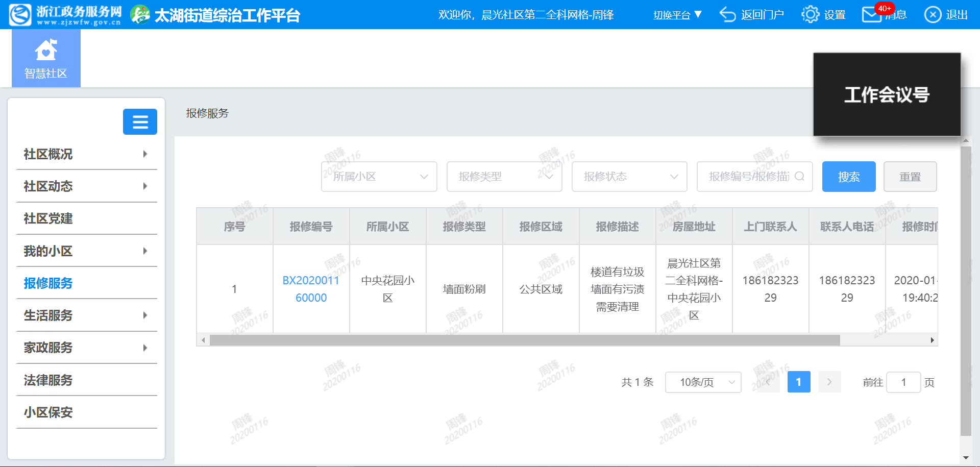Click the table horizontal scrollbar thumb

click(x=525, y=340)
